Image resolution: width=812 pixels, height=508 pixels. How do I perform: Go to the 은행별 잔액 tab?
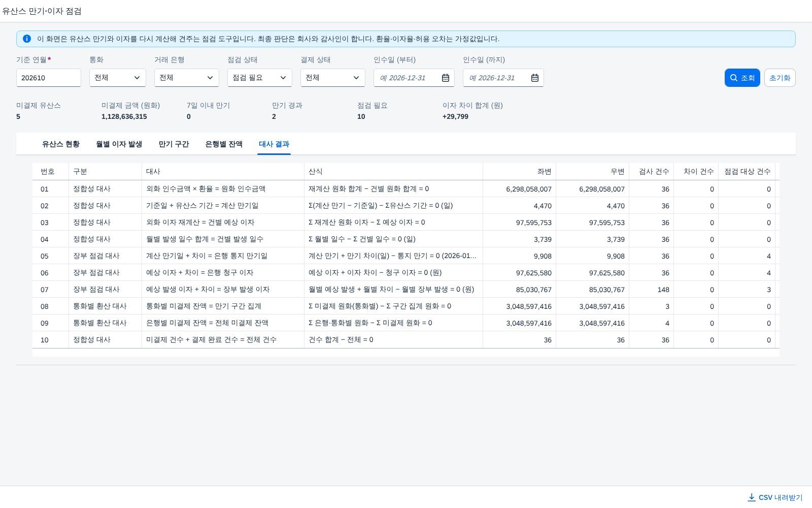[224, 144]
